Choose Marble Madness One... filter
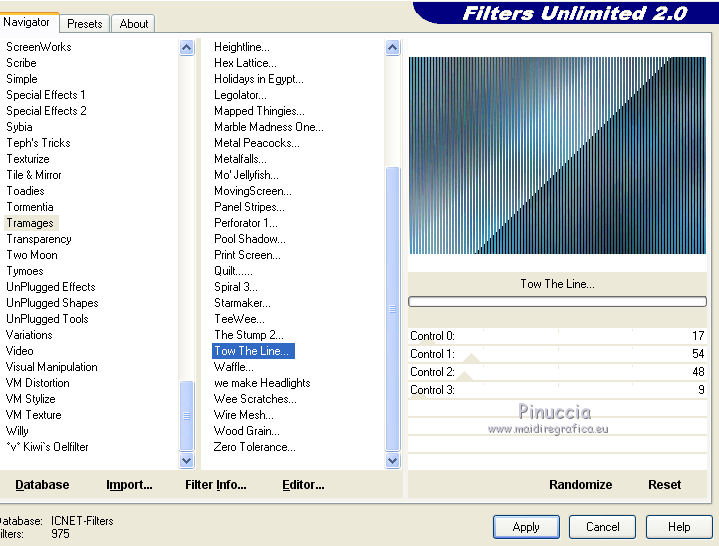Viewport: 719px width, 546px height. coord(269,127)
